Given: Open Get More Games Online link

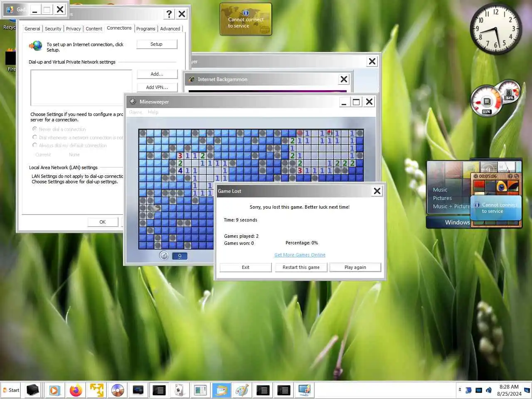Looking at the screenshot, I should [x=300, y=255].
